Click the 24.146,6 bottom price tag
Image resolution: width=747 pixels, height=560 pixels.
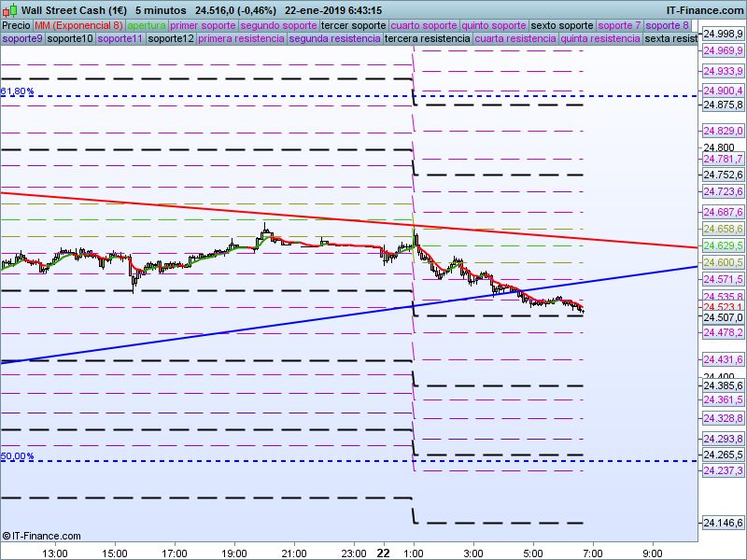point(723,523)
